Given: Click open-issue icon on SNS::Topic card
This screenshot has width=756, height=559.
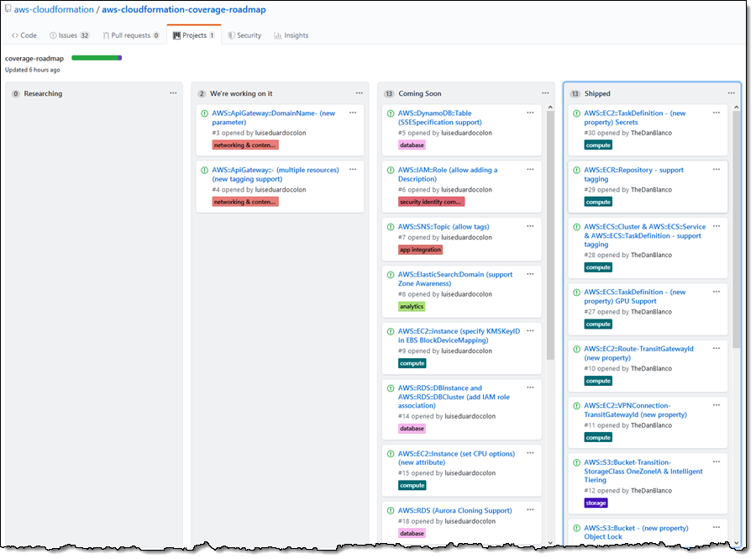Looking at the screenshot, I should [391, 227].
